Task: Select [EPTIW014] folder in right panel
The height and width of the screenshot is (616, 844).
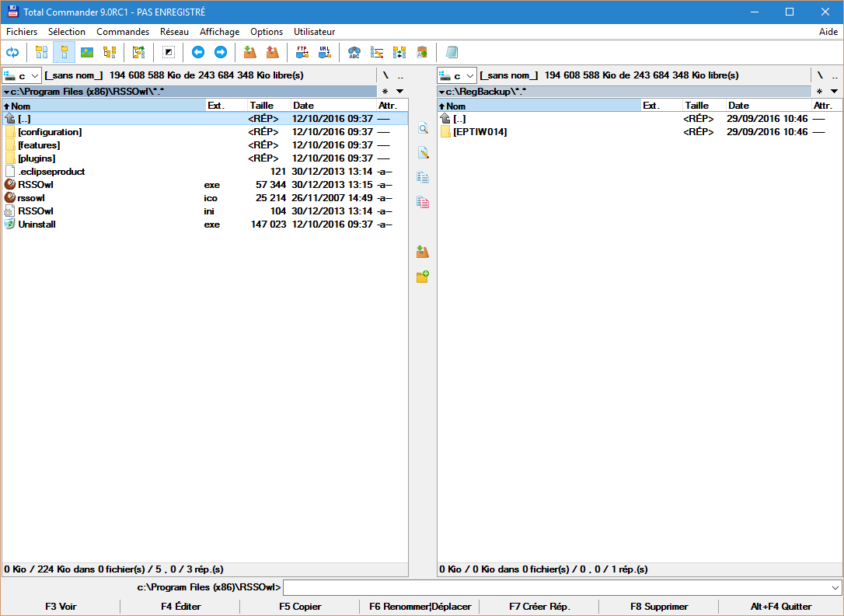Action: point(640,132)
